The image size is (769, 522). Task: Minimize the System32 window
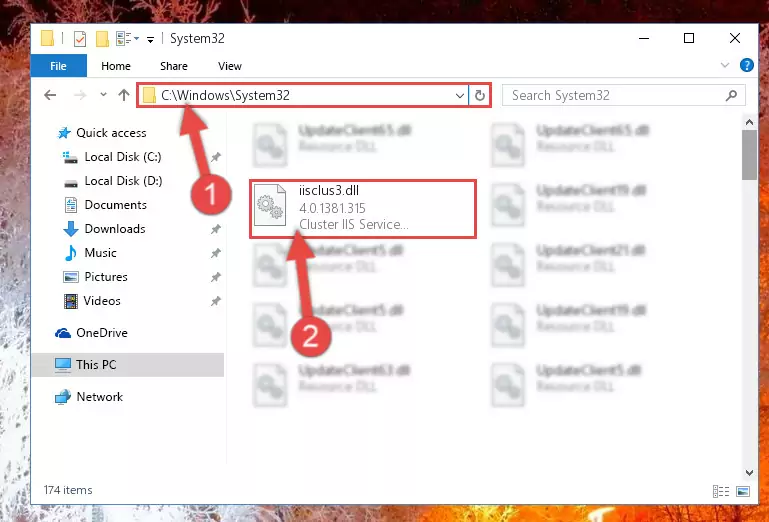[644, 38]
